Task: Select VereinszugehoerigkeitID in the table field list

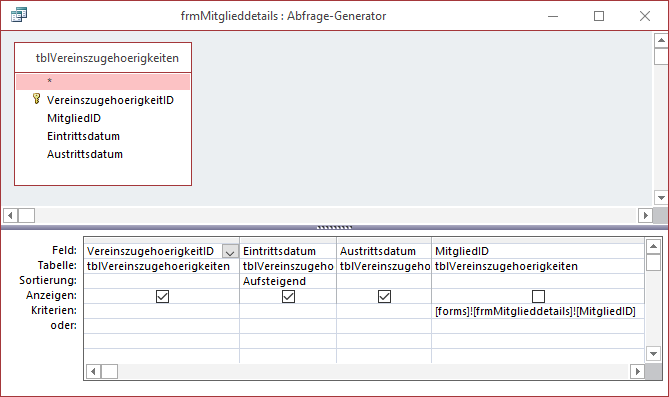Action: pyautogui.click(x=110, y=100)
